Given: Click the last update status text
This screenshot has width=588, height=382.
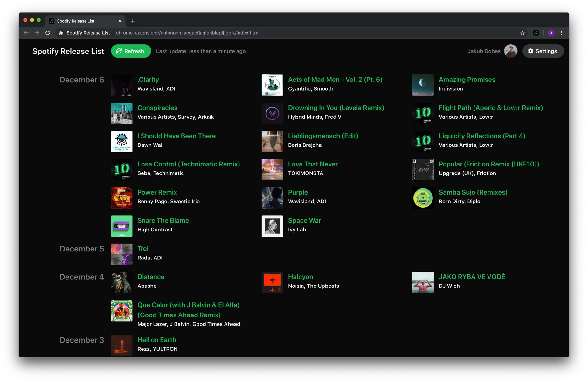Looking at the screenshot, I should (201, 51).
